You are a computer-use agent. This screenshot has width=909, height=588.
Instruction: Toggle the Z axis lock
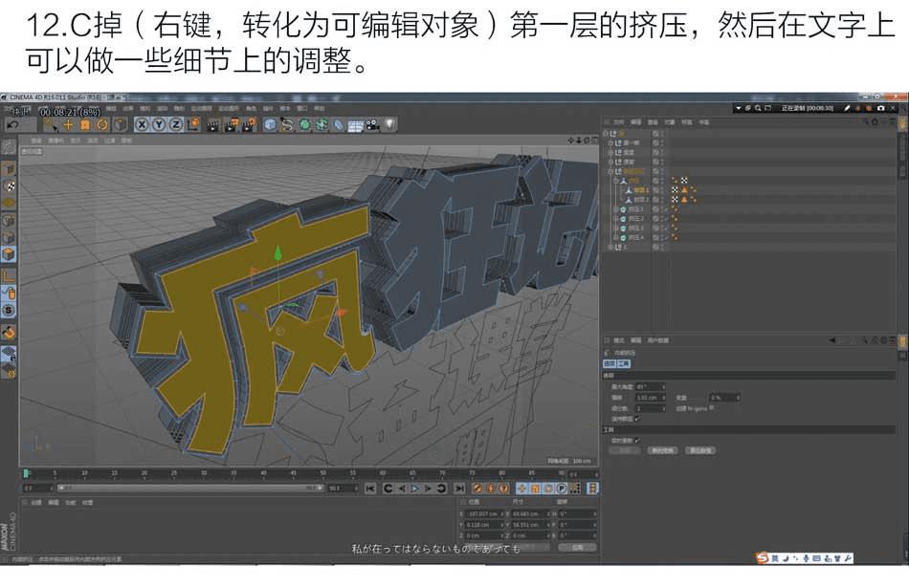click(x=176, y=124)
